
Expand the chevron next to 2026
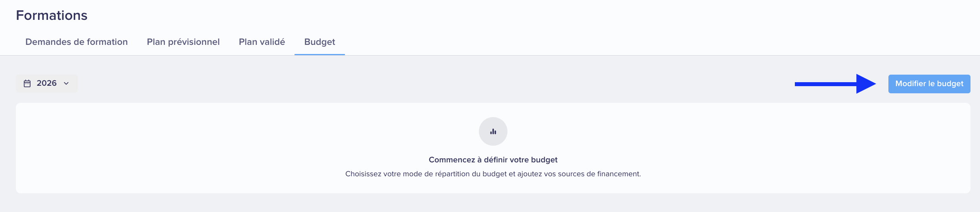[x=66, y=83]
